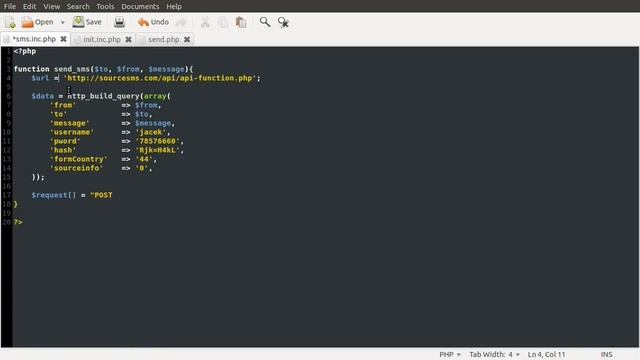Image resolution: width=640 pixels, height=360 pixels.
Task: Click the Save button label
Action: tap(93, 22)
